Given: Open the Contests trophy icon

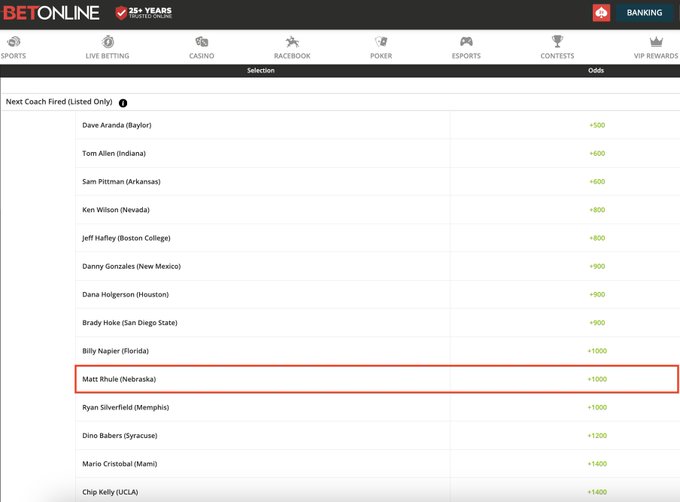Looking at the screenshot, I should (x=557, y=42).
